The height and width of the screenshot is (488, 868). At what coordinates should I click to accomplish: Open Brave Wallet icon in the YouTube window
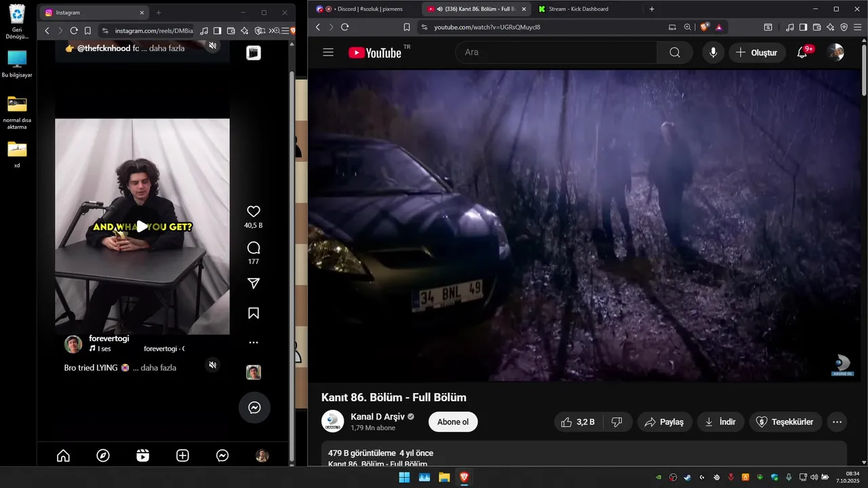click(817, 27)
